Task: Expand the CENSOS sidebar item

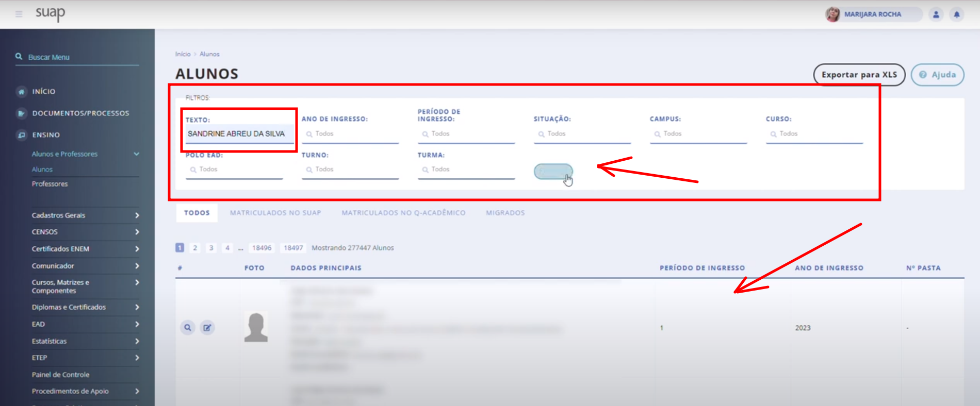Action: (86, 232)
